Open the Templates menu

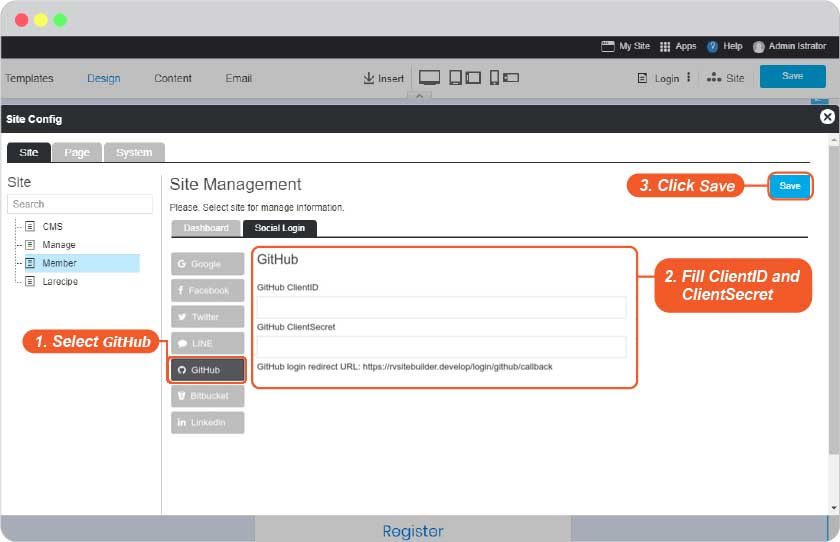pos(29,78)
